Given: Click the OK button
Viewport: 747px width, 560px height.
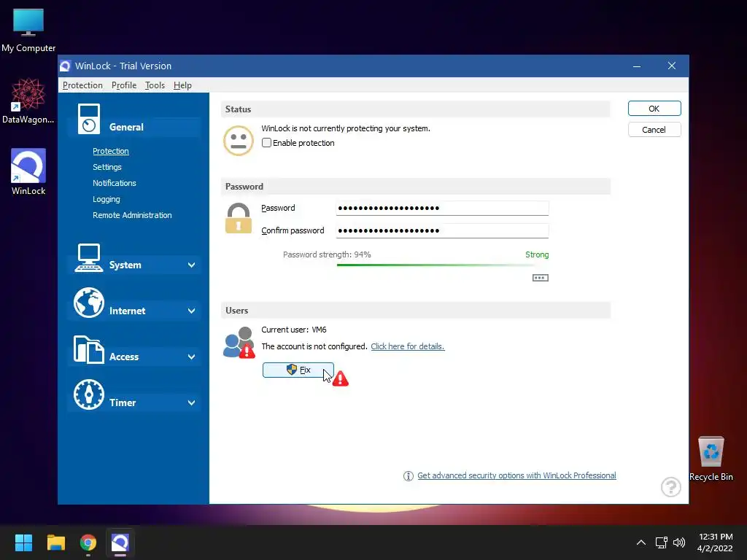Looking at the screenshot, I should (x=654, y=109).
